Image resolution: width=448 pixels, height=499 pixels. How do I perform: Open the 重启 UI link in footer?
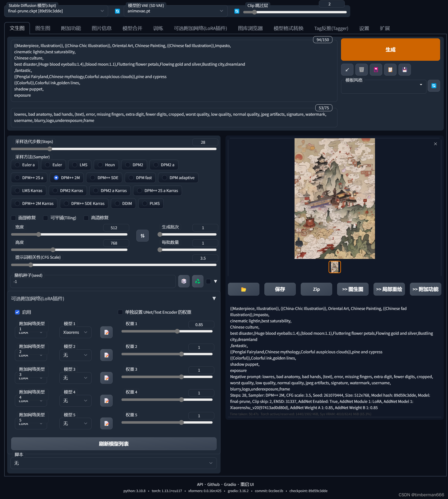(247, 484)
